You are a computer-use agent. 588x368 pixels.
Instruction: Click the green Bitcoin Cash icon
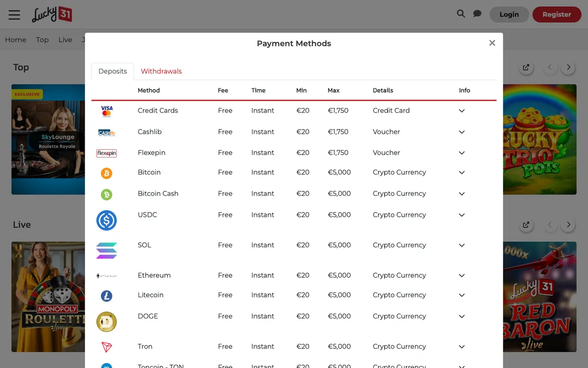click(x=106, y=195)
